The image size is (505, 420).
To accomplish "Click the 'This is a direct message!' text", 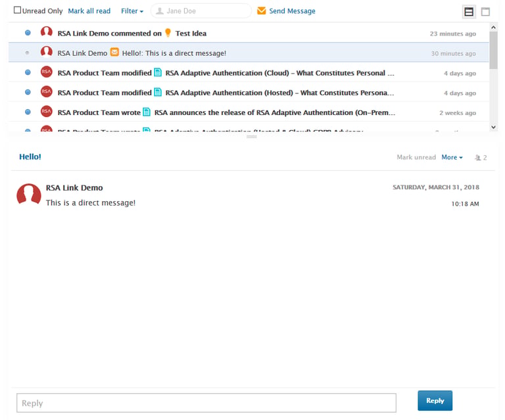I will pos(91,203).
